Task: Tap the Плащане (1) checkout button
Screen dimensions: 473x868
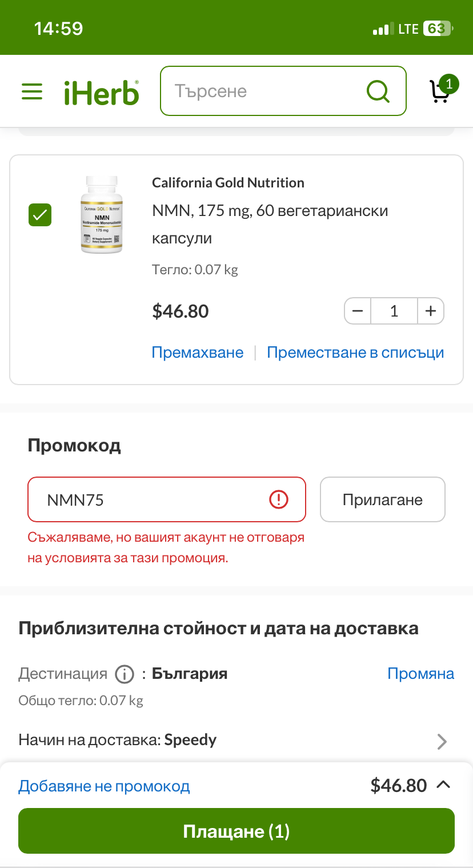Action: [x=236, y=831]
